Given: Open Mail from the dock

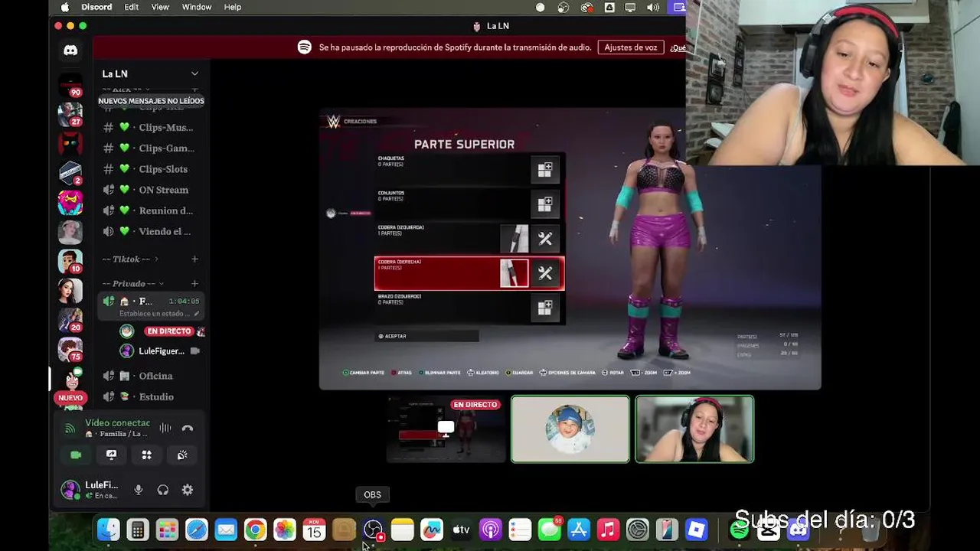Looking at the screenshot, I should click(226, 530).
